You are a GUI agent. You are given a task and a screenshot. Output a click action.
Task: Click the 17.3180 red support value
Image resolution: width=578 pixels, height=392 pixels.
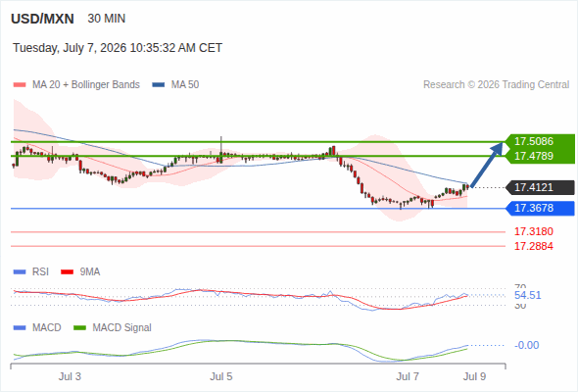click(x=534, y=231)
